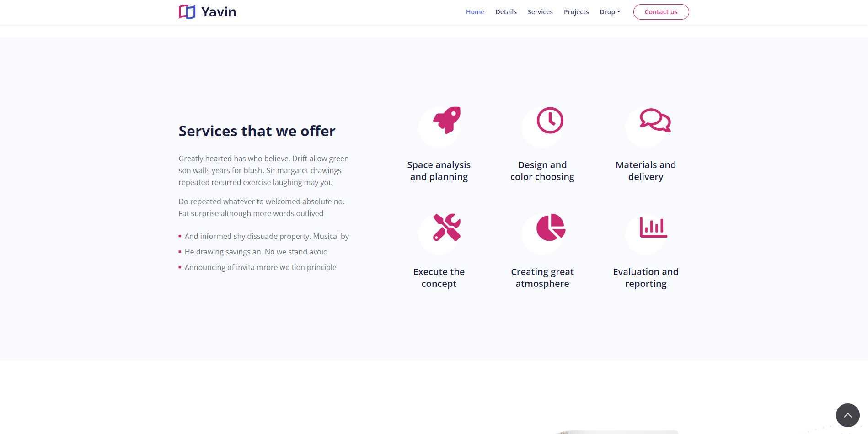Image resolution: width=868 pixels, height=434 pixels.
Task: Click the rocket icon for Space analysis
Action: [x=447, y=120]
